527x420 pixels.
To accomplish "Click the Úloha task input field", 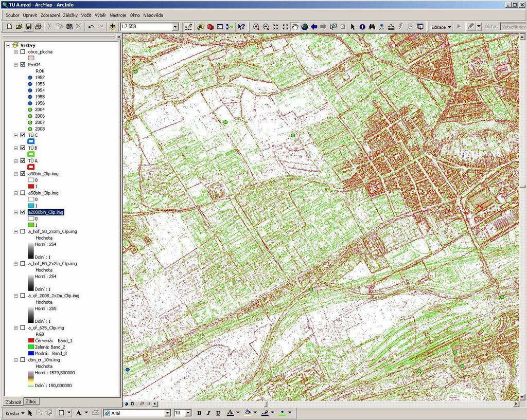I will pos(514,27).
